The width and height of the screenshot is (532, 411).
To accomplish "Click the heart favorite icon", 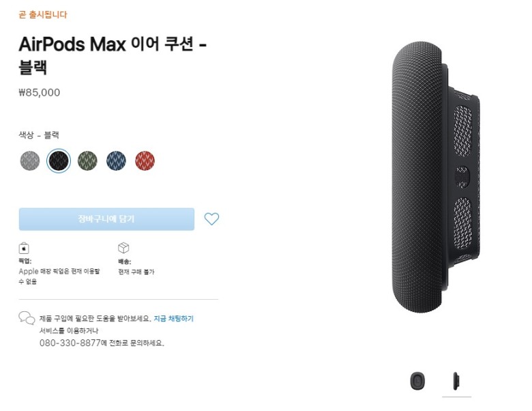I will 211,218.
